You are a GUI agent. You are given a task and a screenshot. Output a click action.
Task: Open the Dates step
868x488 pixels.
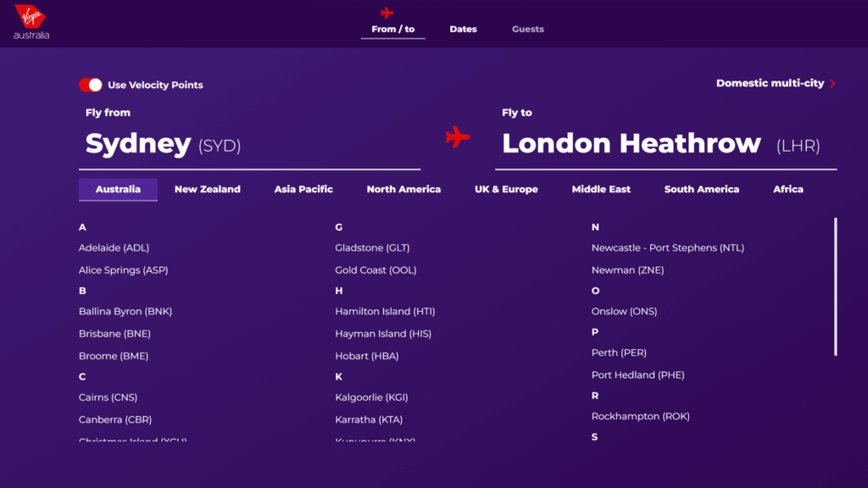point(463,29)
